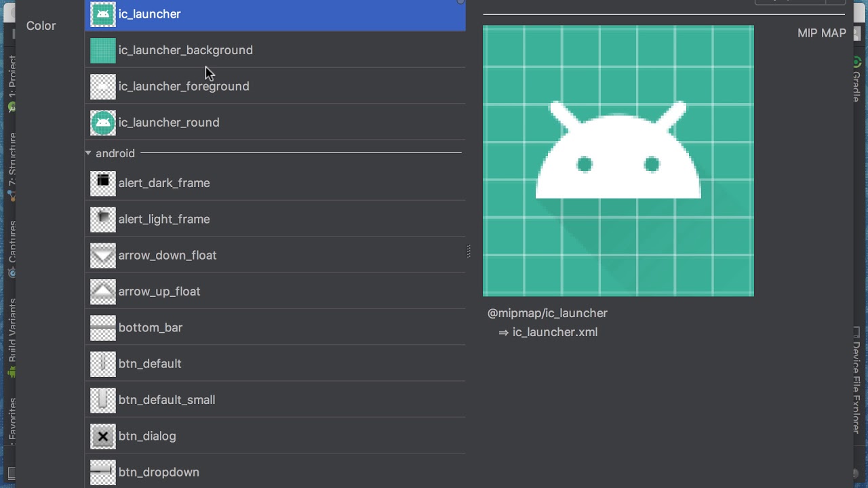Switch to the Color resource tab
This screenshot has width=868, height=488.
[x=41, y=26]
